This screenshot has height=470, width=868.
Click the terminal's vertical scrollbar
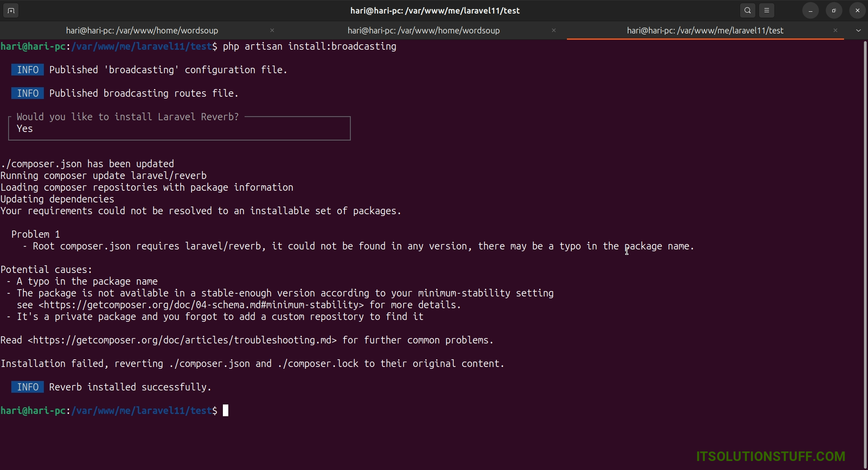(865, 226)
